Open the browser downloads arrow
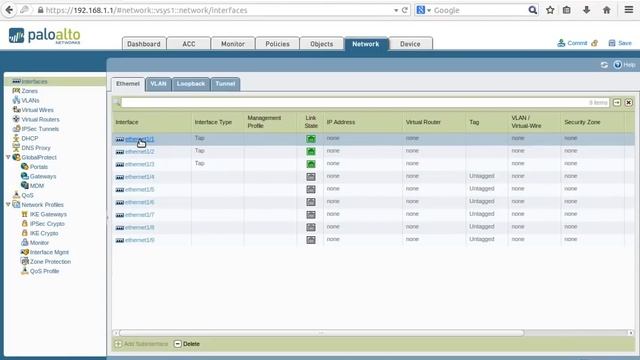This screenshot has width=640, height=360. pyautogui.click(x=587, y=10)
